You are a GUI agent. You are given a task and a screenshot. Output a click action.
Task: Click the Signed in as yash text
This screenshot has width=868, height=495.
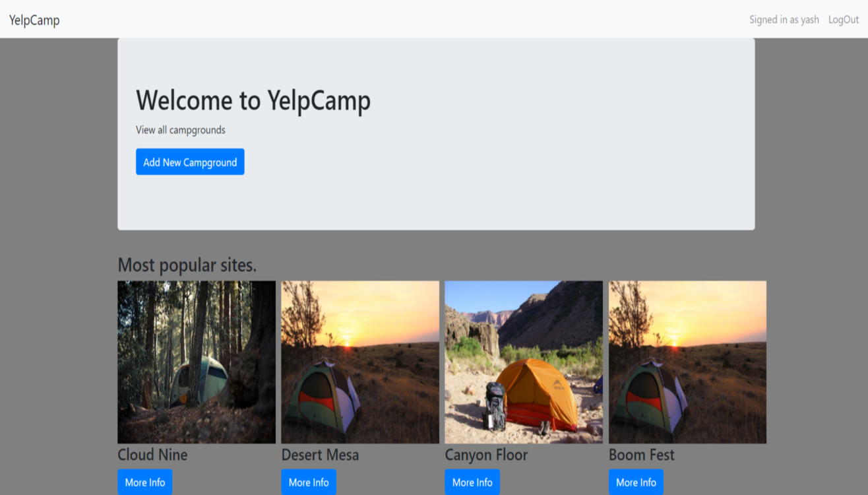click(x=784, y=20)
